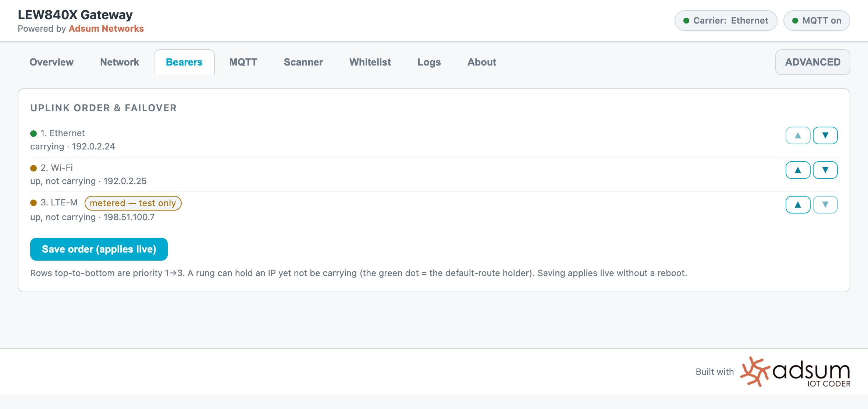Click the '2. Wi-Fi' row label
The height and width of the screenshot is (409, 868).
57,168
